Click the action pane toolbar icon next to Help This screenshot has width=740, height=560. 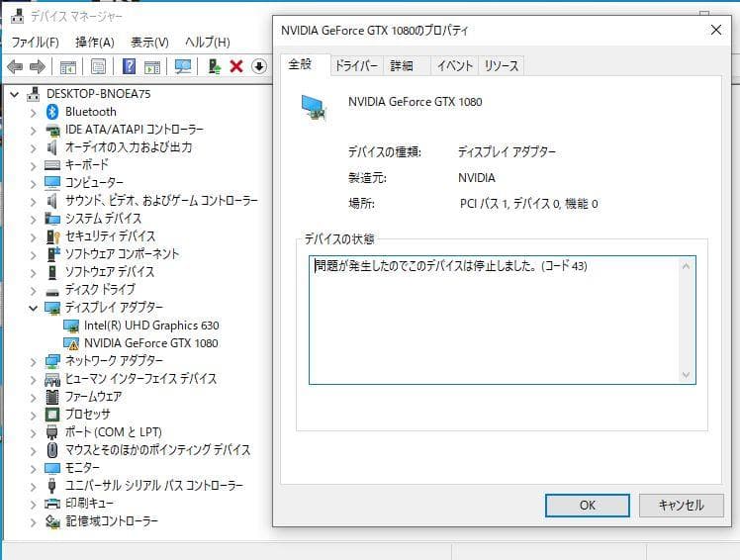(x=152, y=67)
